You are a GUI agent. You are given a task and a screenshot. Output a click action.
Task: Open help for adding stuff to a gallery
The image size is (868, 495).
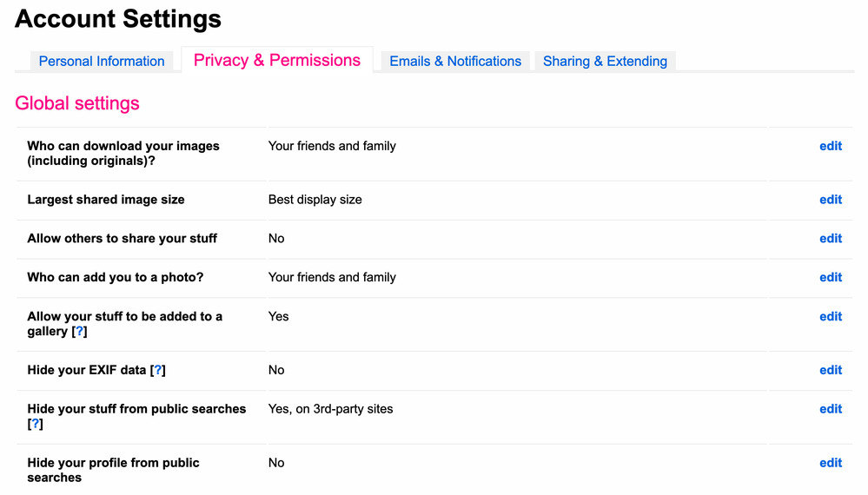(80, 332)
